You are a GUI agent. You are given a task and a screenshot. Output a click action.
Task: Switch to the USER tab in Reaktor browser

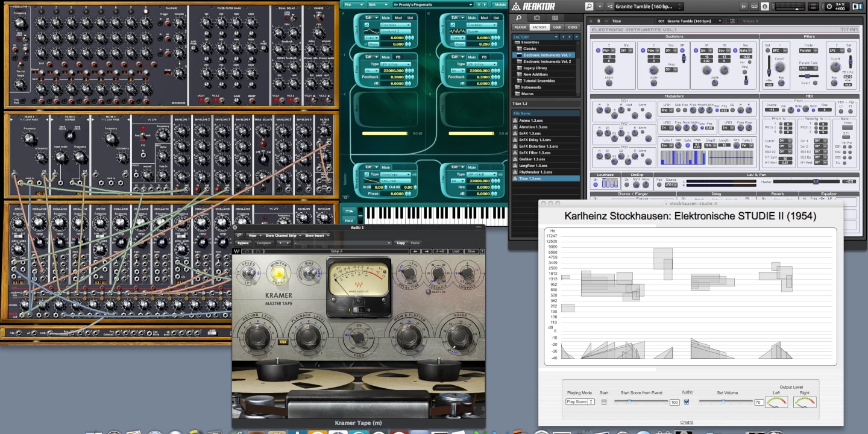(x=557, y=27)
